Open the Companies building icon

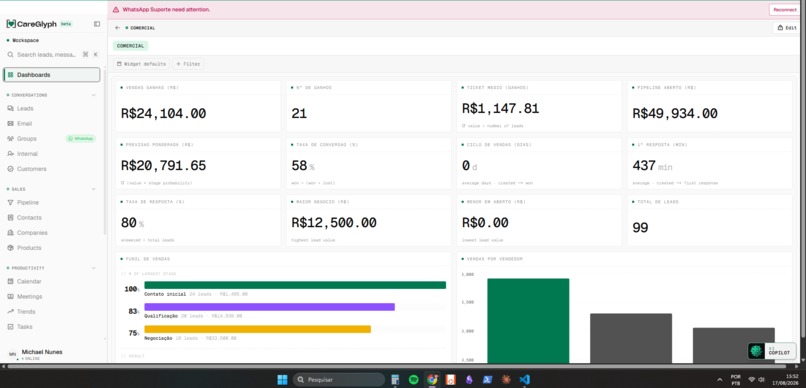click(11, 233)
